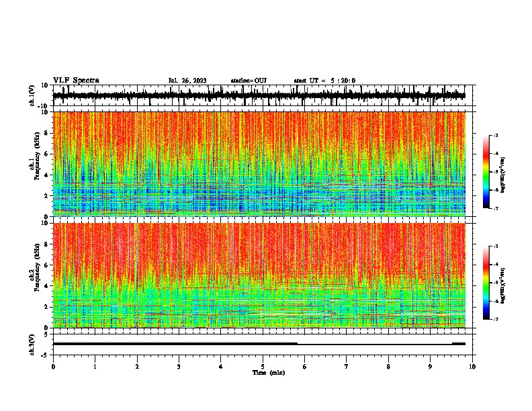Select the ch.1 color bar log(PSD) label
Screen dimensions: 532x411
[x=503, y=175]
